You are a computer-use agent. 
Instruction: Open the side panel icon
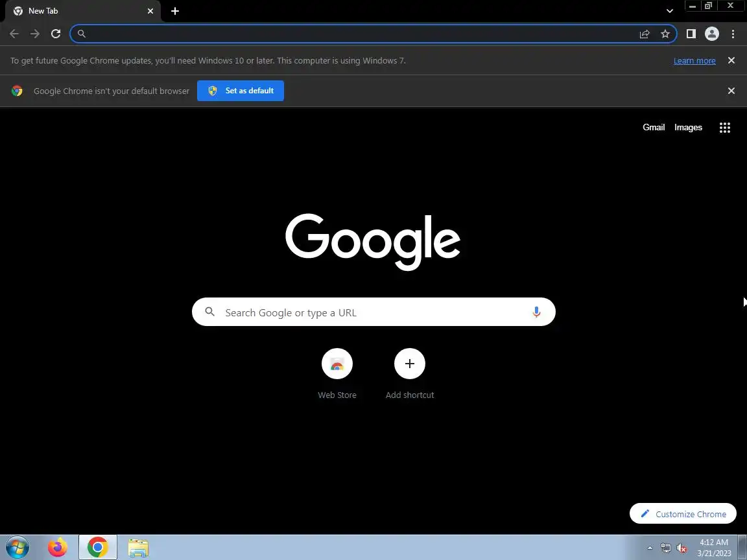(691, 34)
